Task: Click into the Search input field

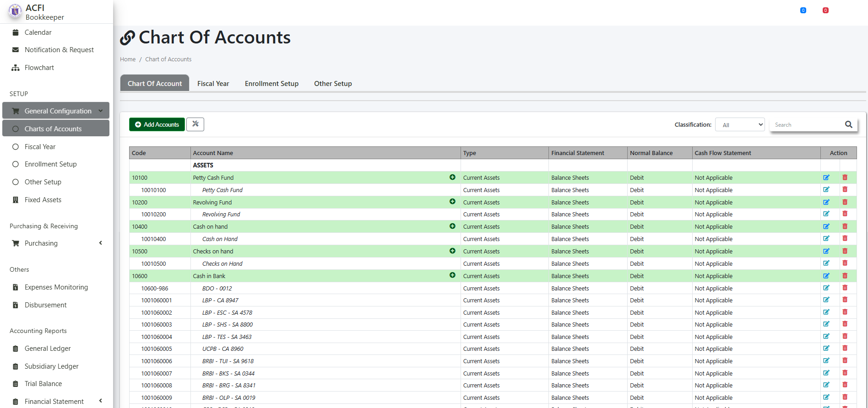Action: [807, 125]
